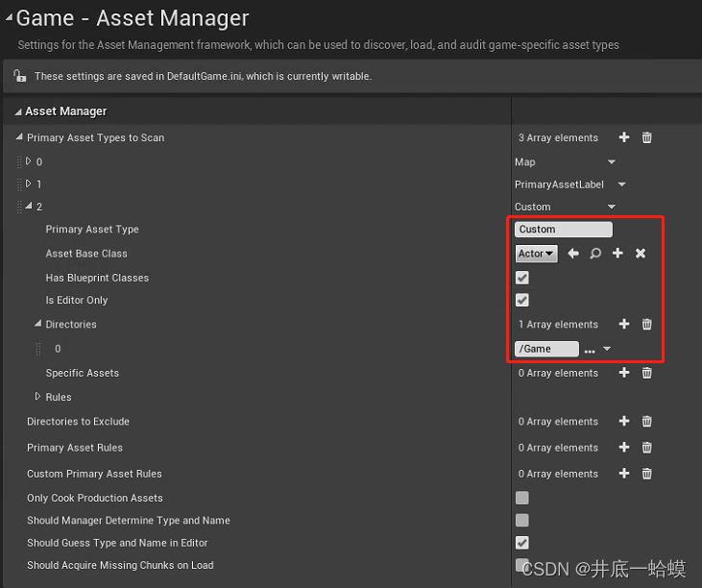Open the PrimaryAssetLabel element options dropdown
Image resolution: width=702 pixels, height=588 pixels.
pos(622,184)
